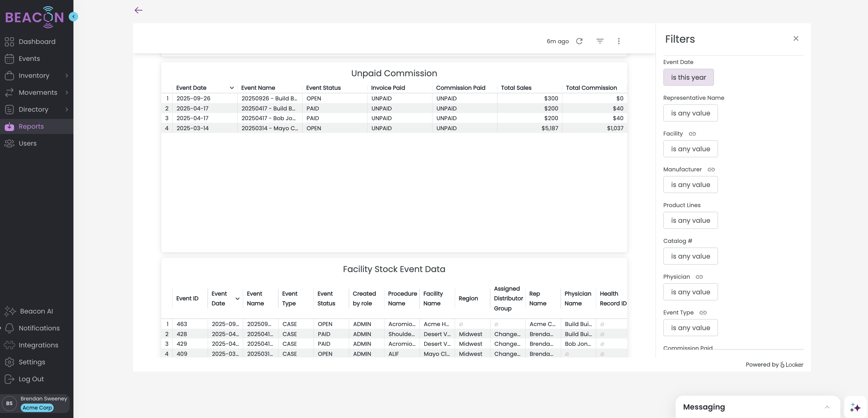Open the Event Date 'is this year' filter
Viewport: 868px width, 418px height.
pyautogui.click(x=688, y=77)
